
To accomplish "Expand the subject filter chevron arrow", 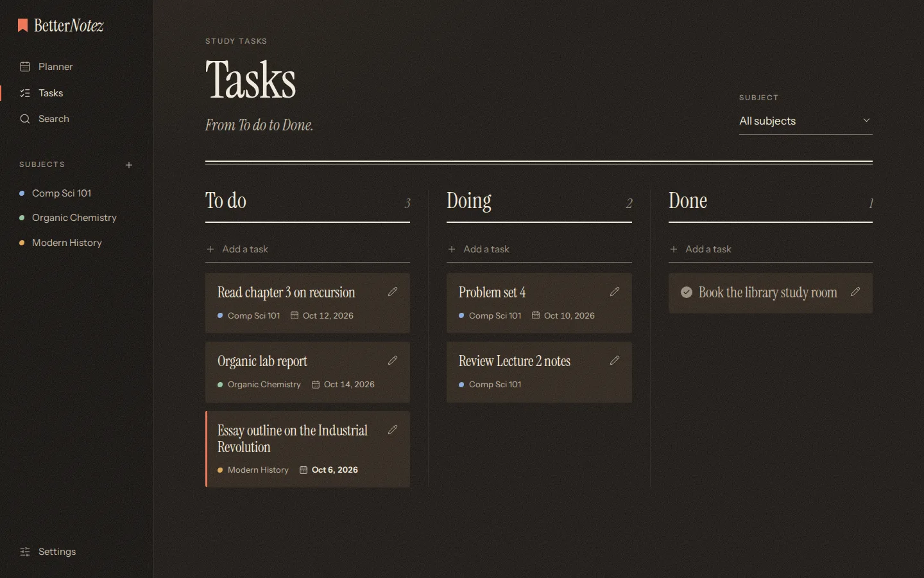I will click(x=866, y=120).
